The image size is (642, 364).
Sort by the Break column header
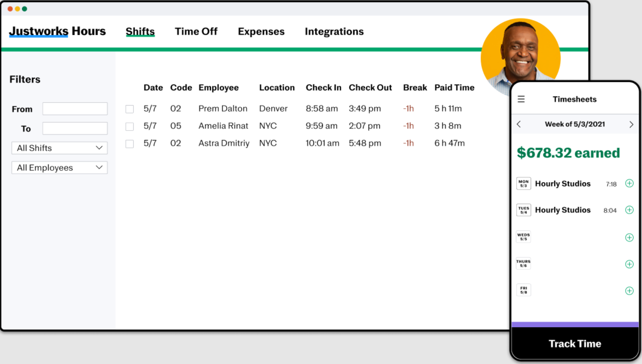pyautogui.click(x=415, y=88)
